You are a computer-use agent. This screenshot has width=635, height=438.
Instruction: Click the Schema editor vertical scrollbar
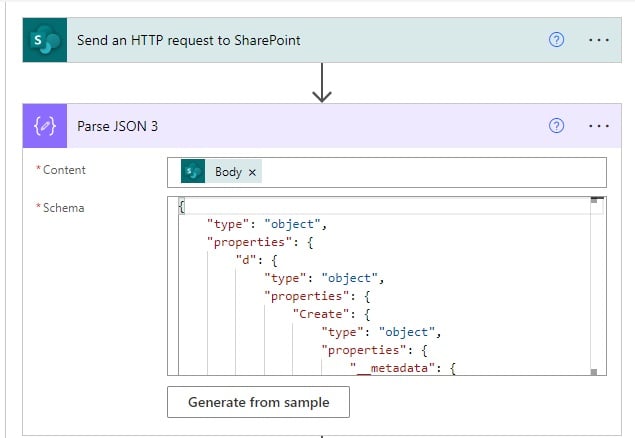tap(594, 286)
